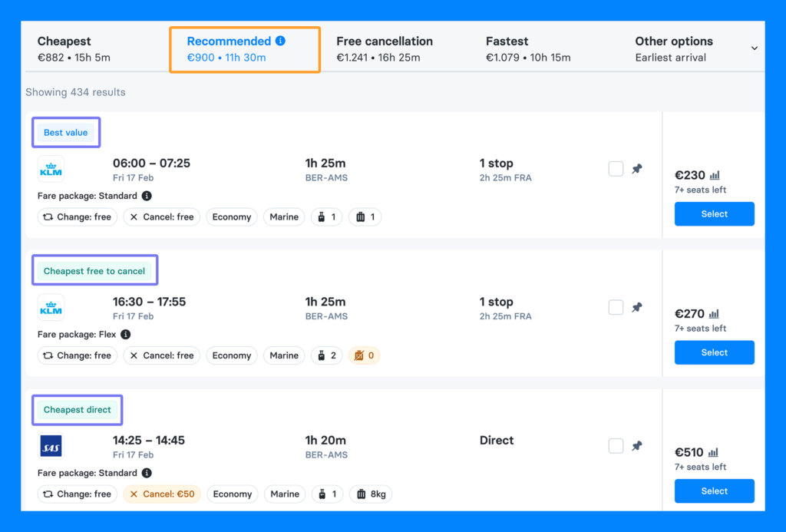Open price chart for €230 fare
This screenshot has width=786, height=532.
tap(715, 175)
